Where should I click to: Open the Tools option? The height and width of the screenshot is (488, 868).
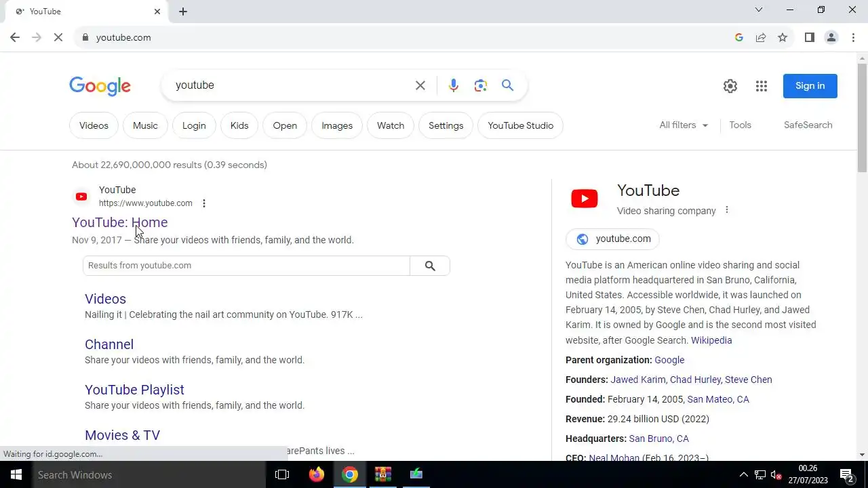click(x=740, y=125)
